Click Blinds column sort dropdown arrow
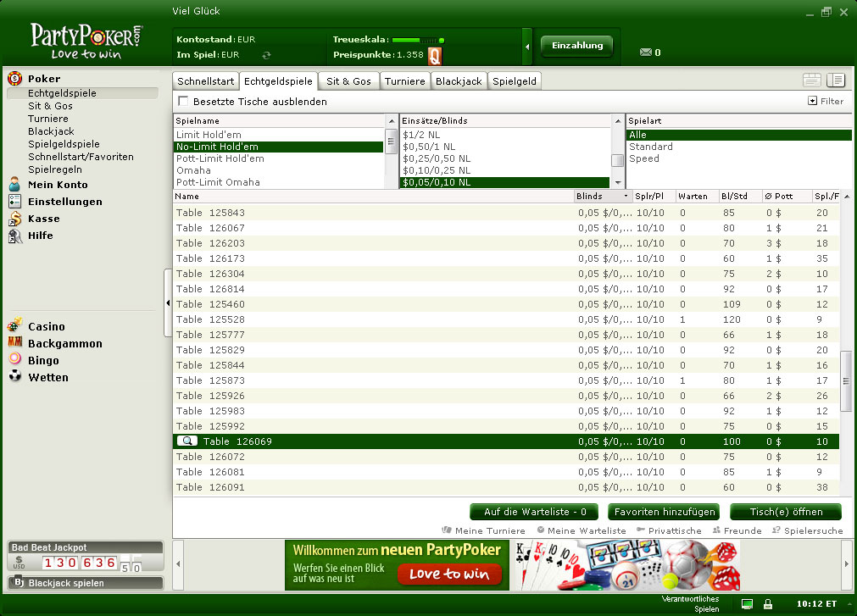The height and width of the screenshot is (616, 857). [x=626, y=196]
